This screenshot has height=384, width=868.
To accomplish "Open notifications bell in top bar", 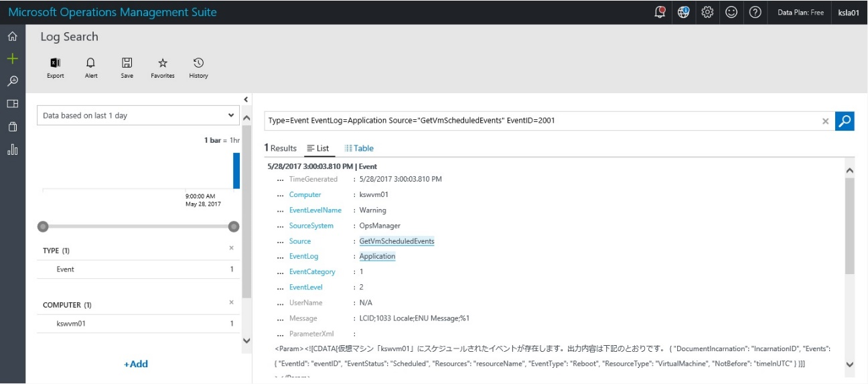I will [x=660, y=12].
